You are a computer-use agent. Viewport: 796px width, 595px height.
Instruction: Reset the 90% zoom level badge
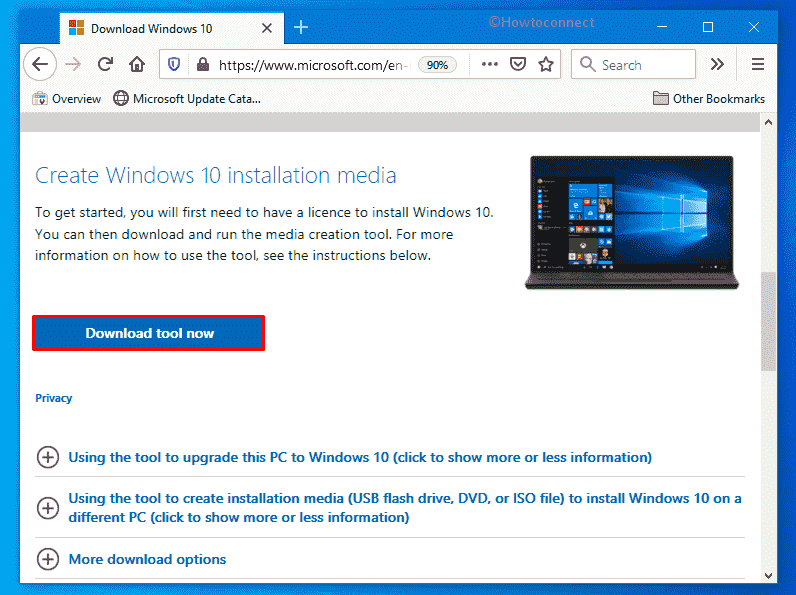click(x=437, y=65)
